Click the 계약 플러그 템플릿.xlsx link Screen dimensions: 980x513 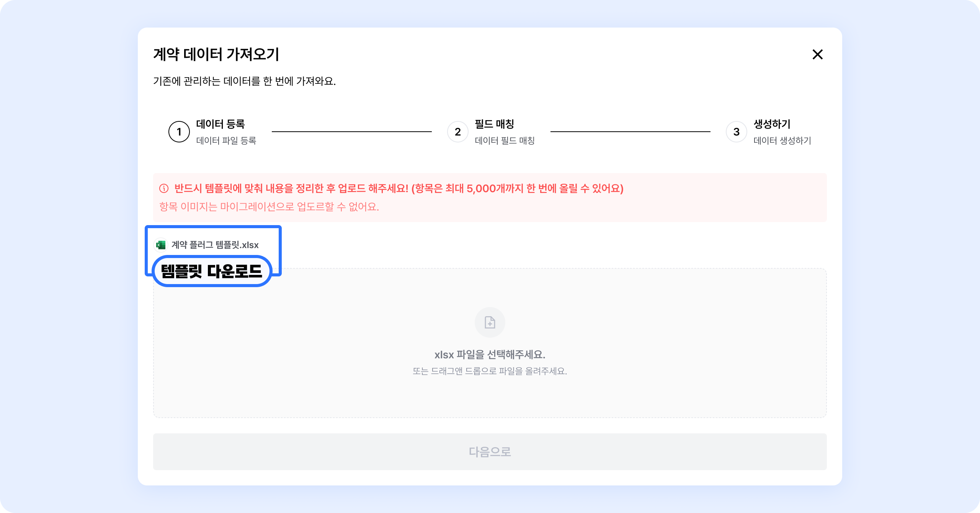[215, 245]
